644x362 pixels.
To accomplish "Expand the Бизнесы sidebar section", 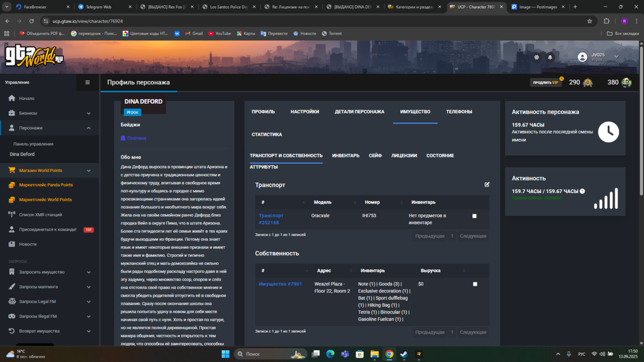I will tap(49, 113).
